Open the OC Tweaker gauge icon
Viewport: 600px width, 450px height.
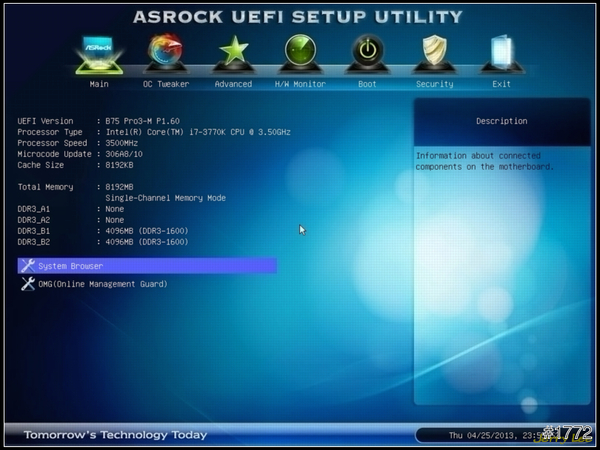[x=166, y=52]
